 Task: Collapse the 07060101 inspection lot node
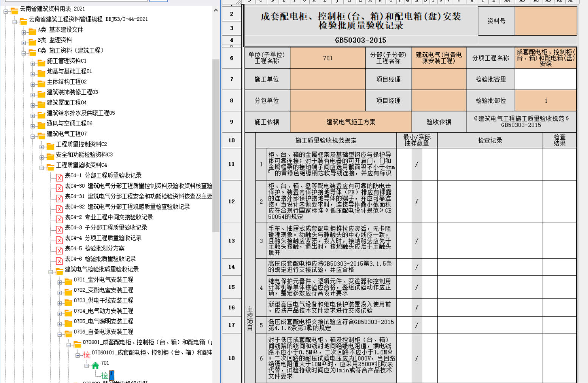click(78, 355)
